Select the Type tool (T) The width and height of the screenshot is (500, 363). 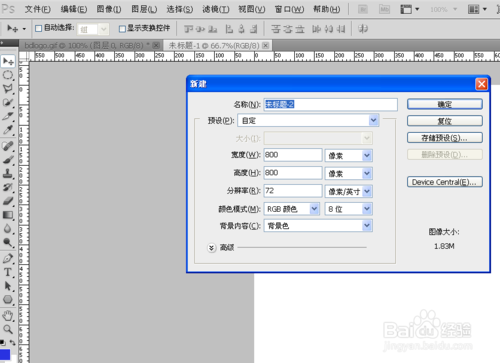[x=8, y=272]
